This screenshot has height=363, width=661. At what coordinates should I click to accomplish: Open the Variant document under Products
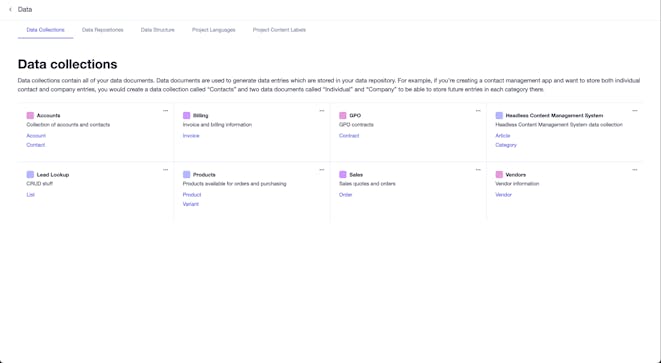pos(191,204)
